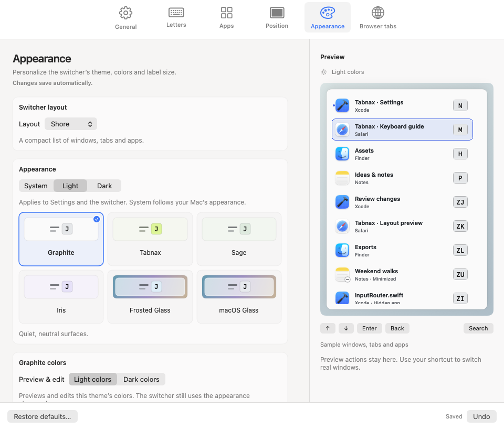Viewport: 504px width, 430px height.
Task: Open the Browser tabs section
Action: [x=378, y=18]
